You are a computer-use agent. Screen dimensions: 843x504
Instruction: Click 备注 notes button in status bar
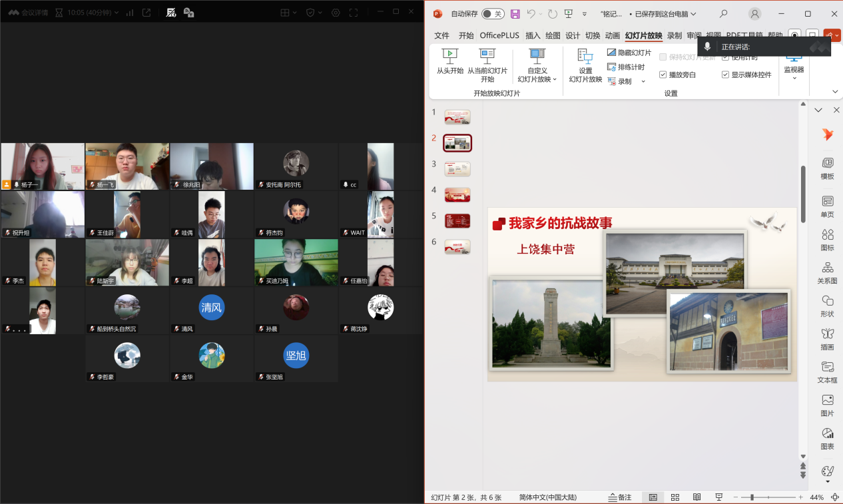coord(619,497)
